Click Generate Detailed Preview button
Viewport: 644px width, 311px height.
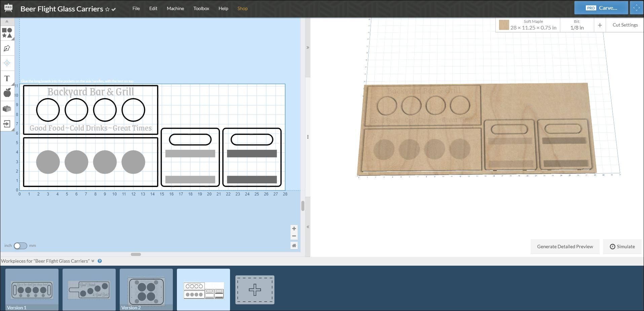(565, 247)
